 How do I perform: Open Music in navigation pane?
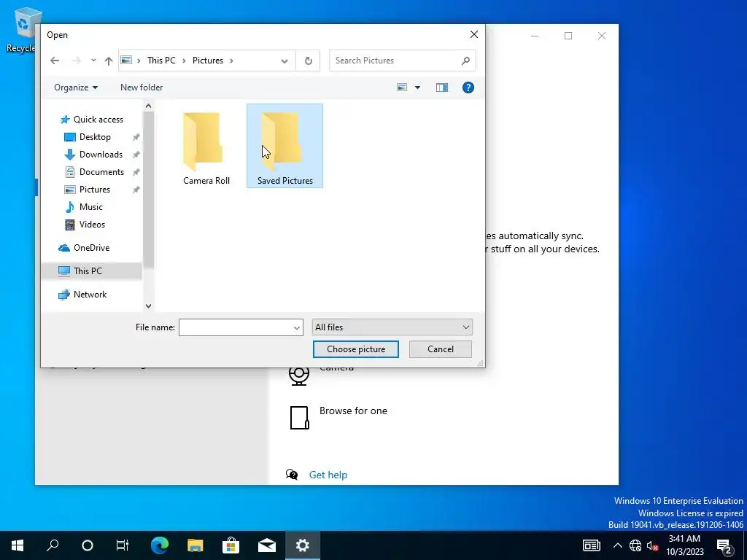[x=90, y=207]
